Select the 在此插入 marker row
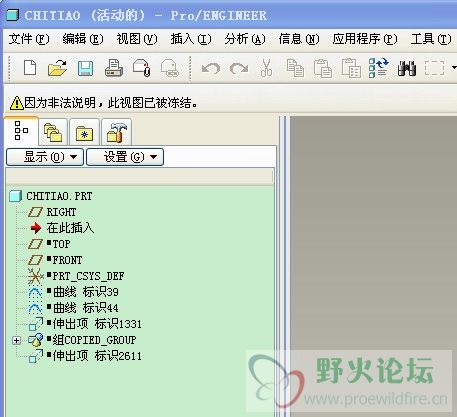 click(x=70, y=228)
